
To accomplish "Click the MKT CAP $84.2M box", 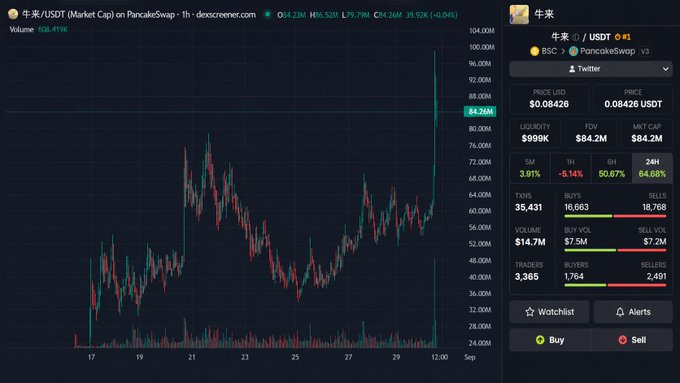I will click(647, 134).
